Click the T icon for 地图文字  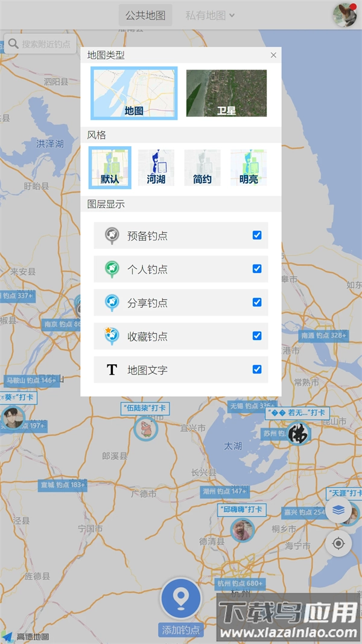(x=112, y=370)
